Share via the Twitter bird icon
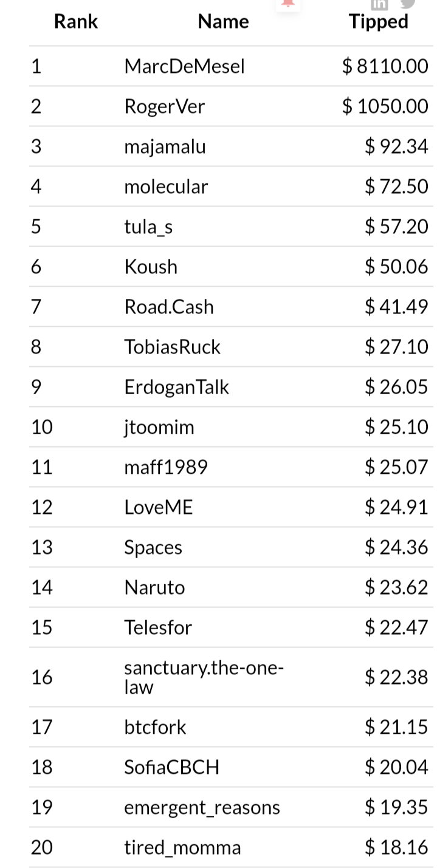437x868 pixels. point(407,3)
